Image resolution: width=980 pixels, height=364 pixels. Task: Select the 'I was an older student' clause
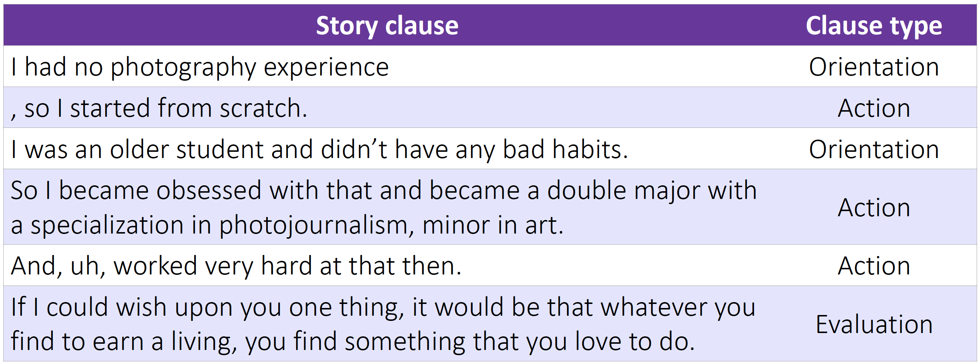[x=319, y=149]
